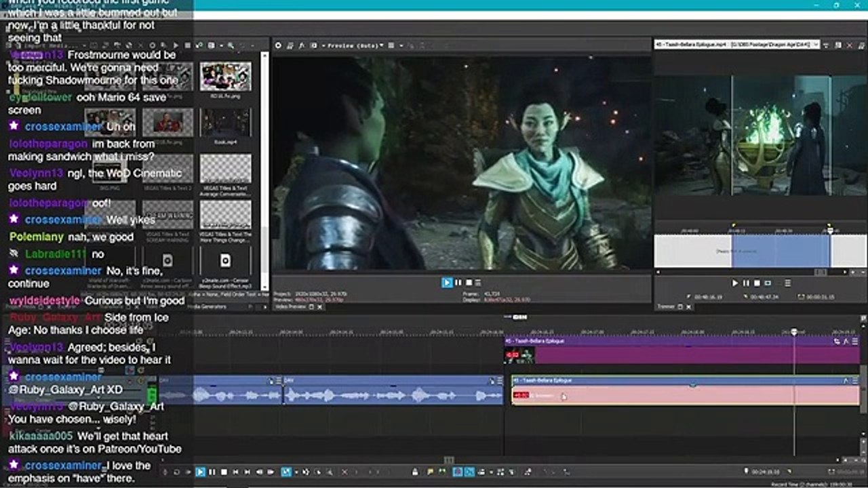Viewport: 868px width, 488px height.
Task: Go to start of the project
Action: (235, 472)
